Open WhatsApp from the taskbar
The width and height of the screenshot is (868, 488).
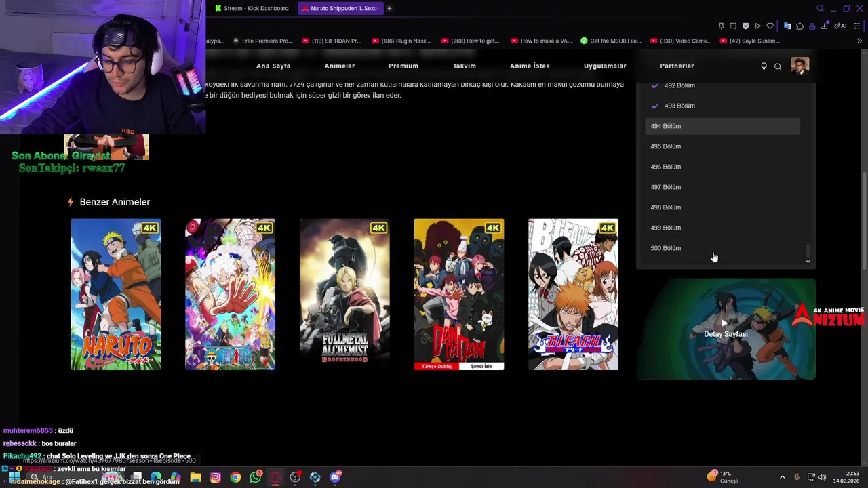[x=255, y=477]
